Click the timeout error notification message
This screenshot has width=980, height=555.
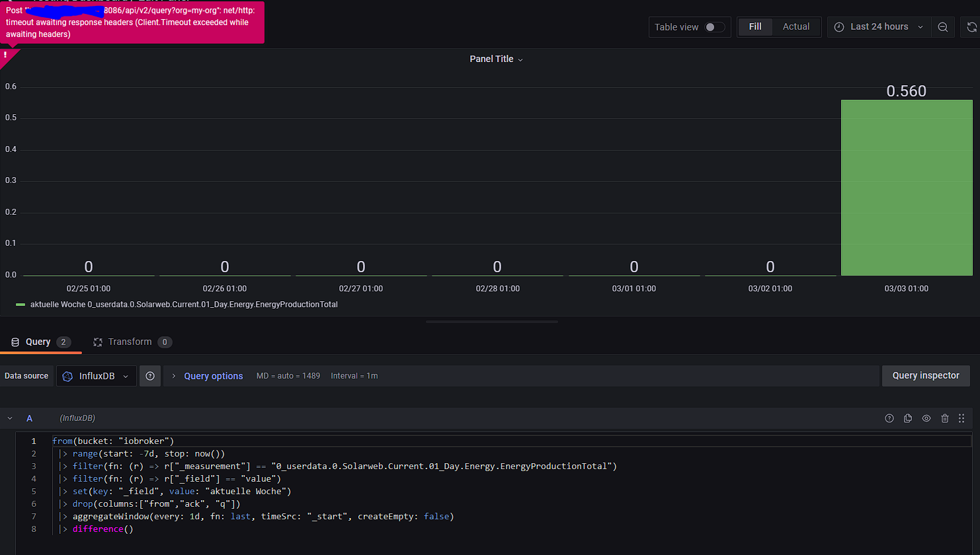(131, 22)
